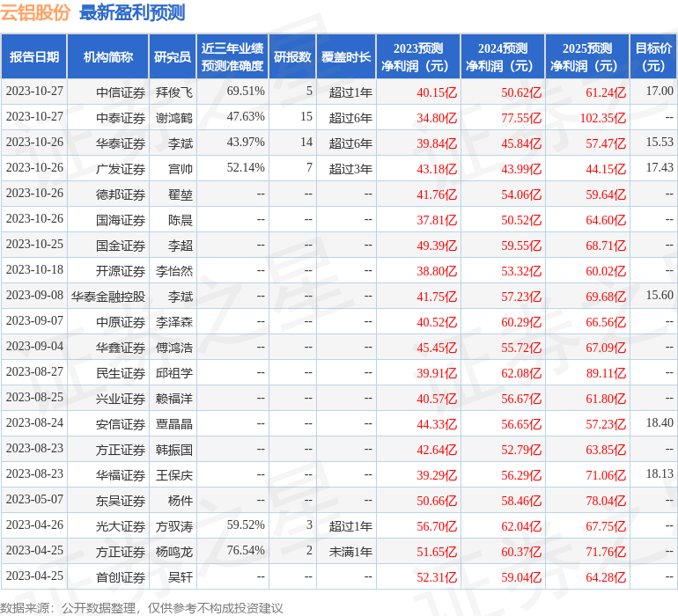Select researcher 杨鸣龙
Image resolution: width=678 pixels, height=616 pixels.
(x=174, y=552)
